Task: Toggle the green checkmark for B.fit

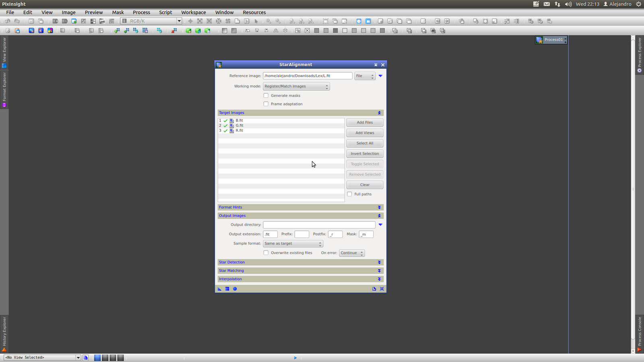Action: click(x=225, y=121)
